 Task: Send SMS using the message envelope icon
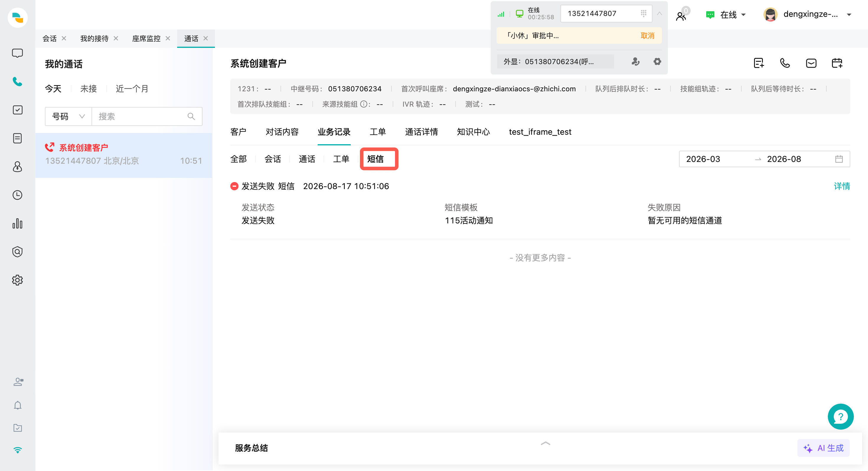point(811,63)
